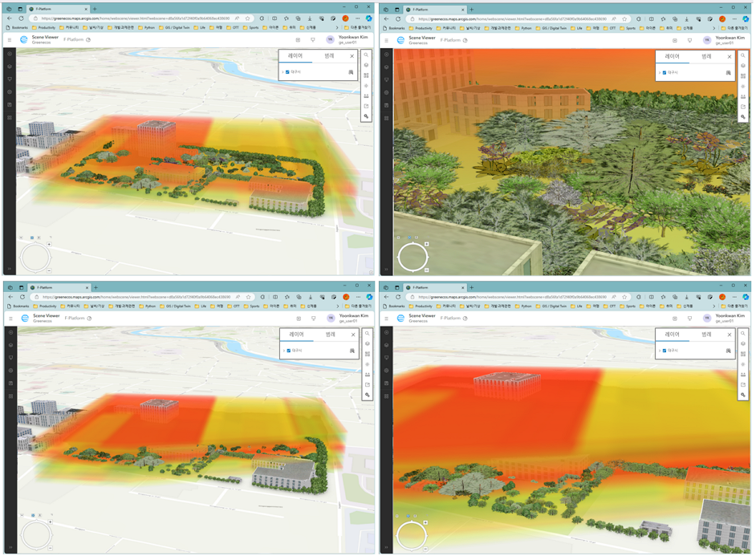
Task: Expand the 대구시 layer in the bottom-right window
Action: pos(660,351)
